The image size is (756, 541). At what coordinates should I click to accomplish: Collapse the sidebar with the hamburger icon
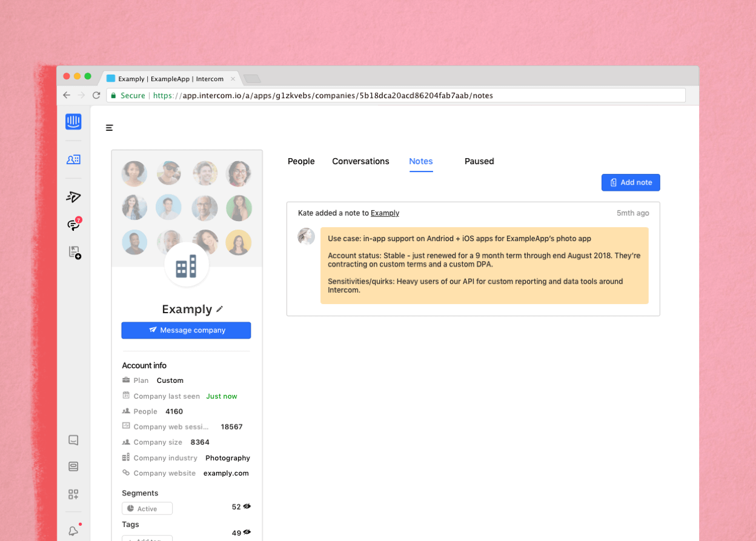coord(109,128)
